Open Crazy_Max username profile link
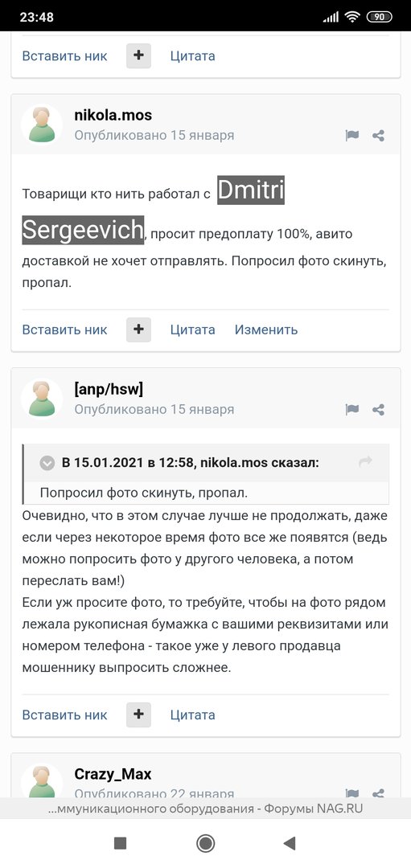The width and height of the screenshot is (411, 868). [113, 773]
